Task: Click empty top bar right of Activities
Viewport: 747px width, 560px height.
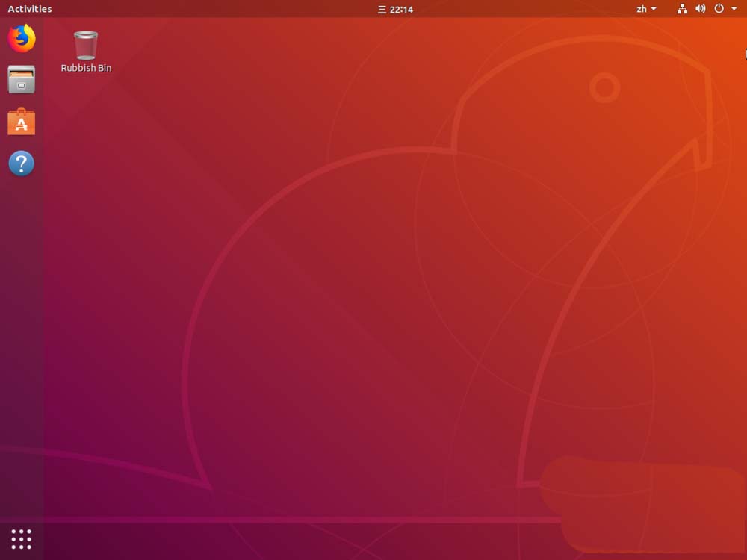Action: coord(187,9)
